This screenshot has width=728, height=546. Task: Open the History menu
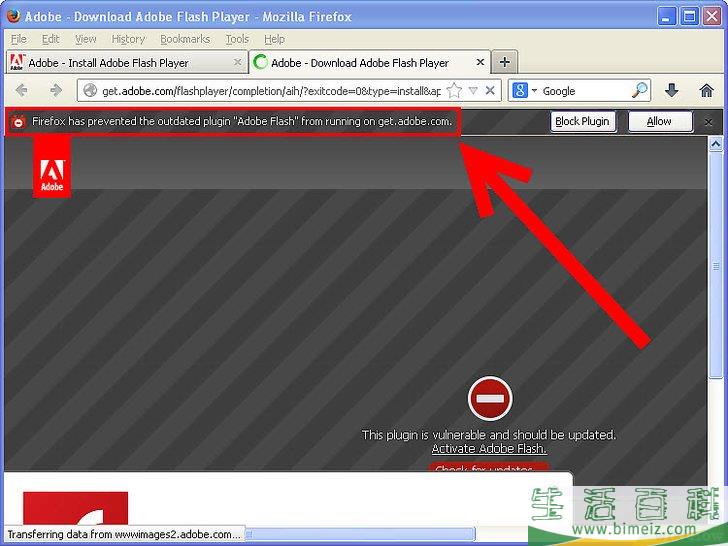pyautogui.click(x=128, y=39)
